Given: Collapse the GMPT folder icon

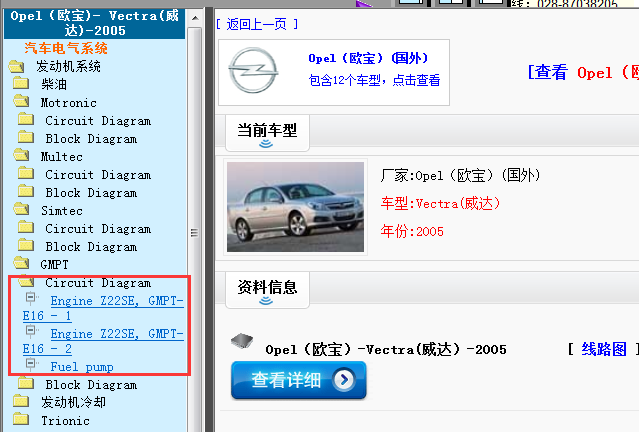Looking at the screenshot, I should pyautogui.click(x=21, y=263).
